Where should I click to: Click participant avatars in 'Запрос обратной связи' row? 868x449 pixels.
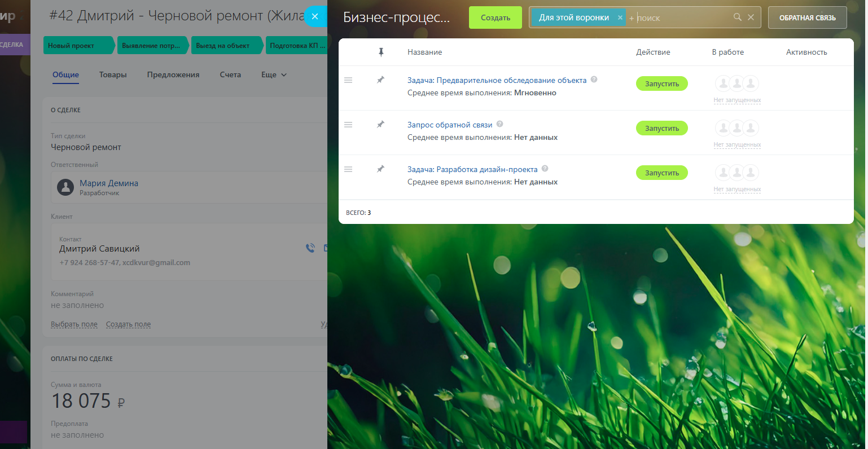tap(737, 128)
